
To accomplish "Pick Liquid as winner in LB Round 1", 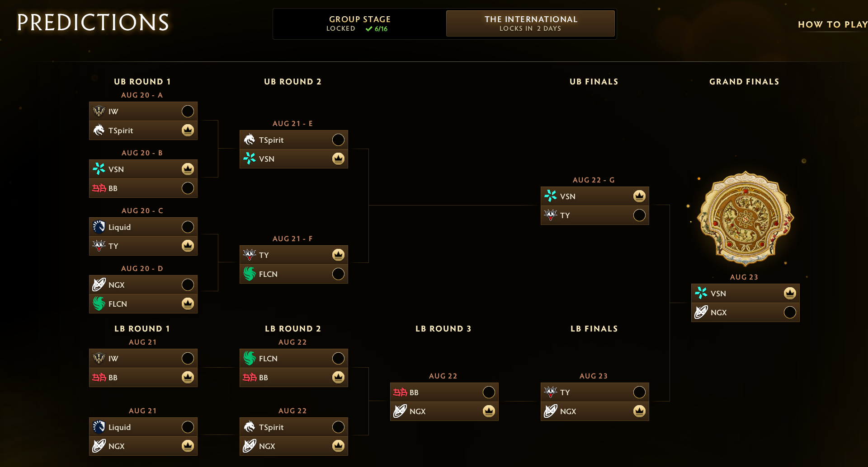I will pyautogui.click(x=188, y=427).
